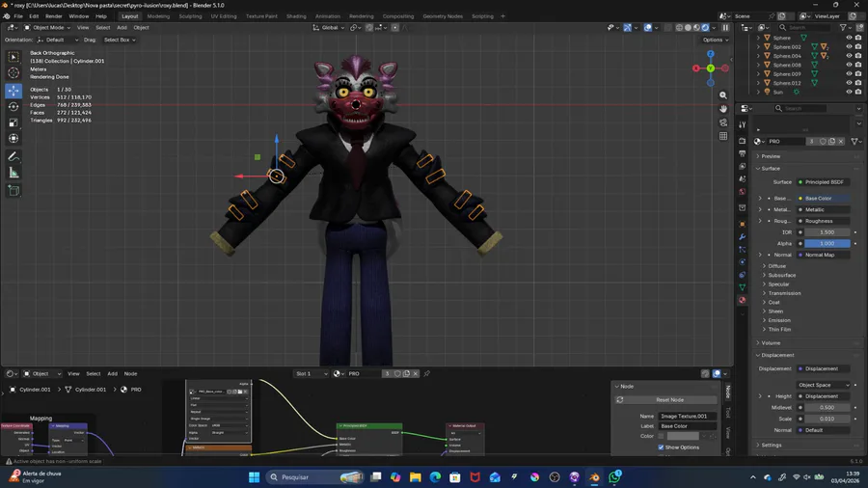Select the Cursor tool
Image resolution: width=868 pixels, height=488 pixels.
pos(14,73)
